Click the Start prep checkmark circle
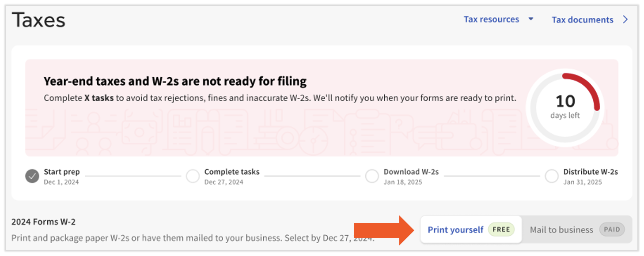The image size is (644, 256). [x=32, y=177]
